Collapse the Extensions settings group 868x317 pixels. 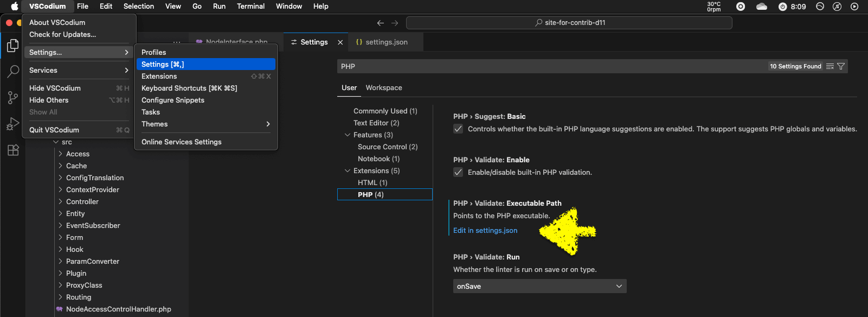coord(348,170)
